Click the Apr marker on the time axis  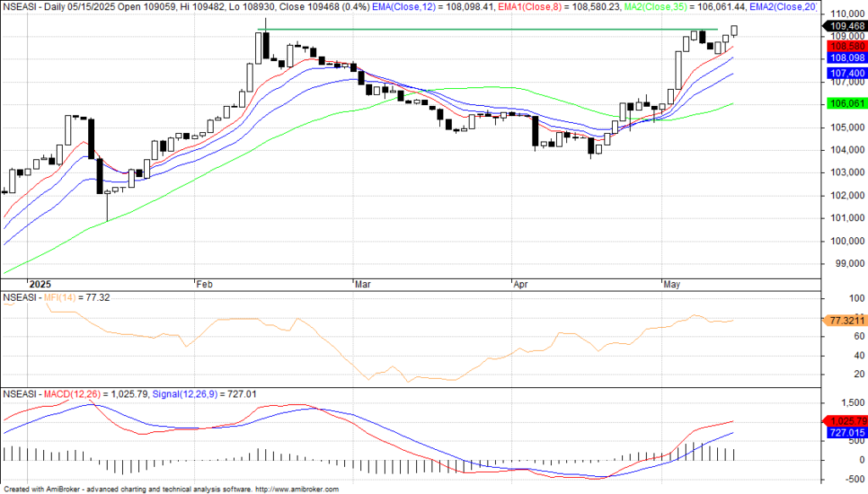click(522, 285)
